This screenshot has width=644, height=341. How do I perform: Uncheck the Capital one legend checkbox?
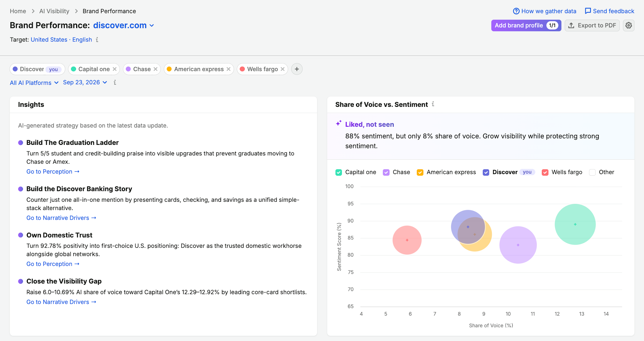339,172
